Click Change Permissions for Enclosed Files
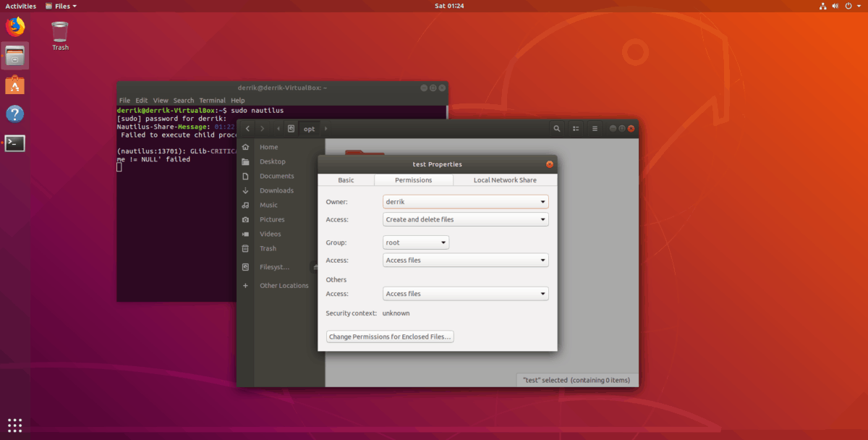The image size is (868, 440). tap(390, 337)
